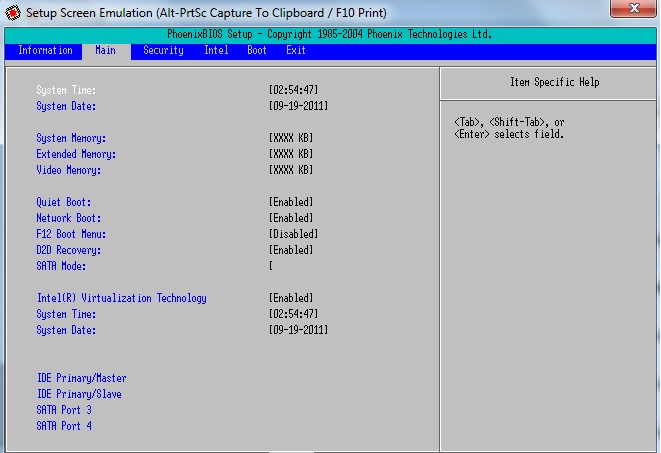Click the first System Time label
Image resolution: width=661 pixels, height=453 pixels.
[66, 90]
